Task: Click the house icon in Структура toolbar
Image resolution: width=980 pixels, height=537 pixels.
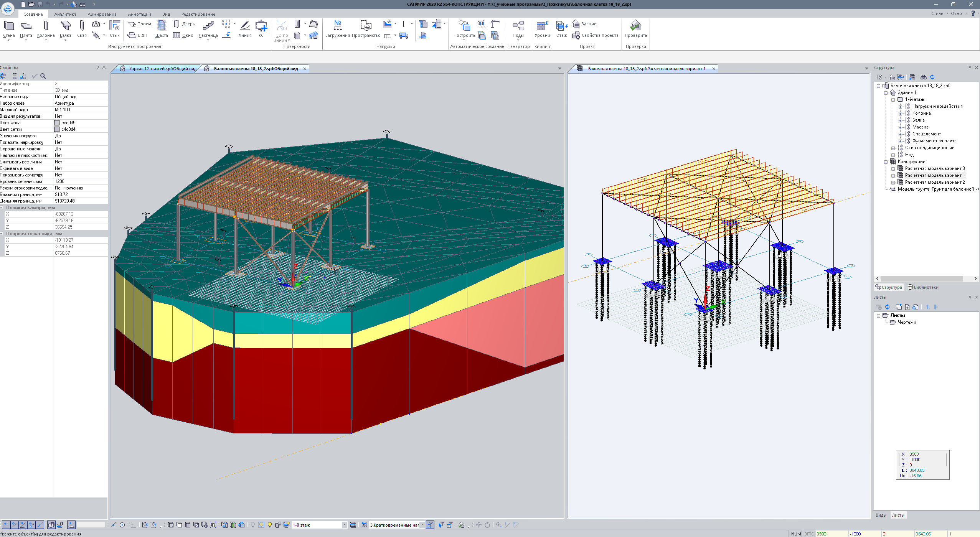Action: click(x=892, y=77)
